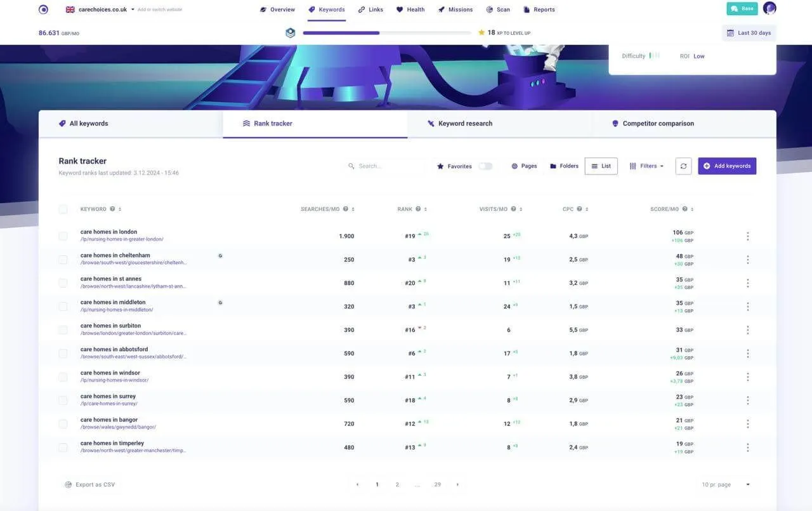Viewport: 812px width, 511px height.
Task: Check the care homes in windsor row checkbox
Action: 63,377
